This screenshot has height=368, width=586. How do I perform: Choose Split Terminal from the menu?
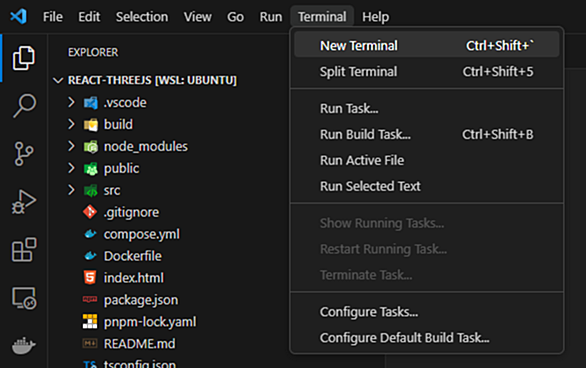point(426,72)
